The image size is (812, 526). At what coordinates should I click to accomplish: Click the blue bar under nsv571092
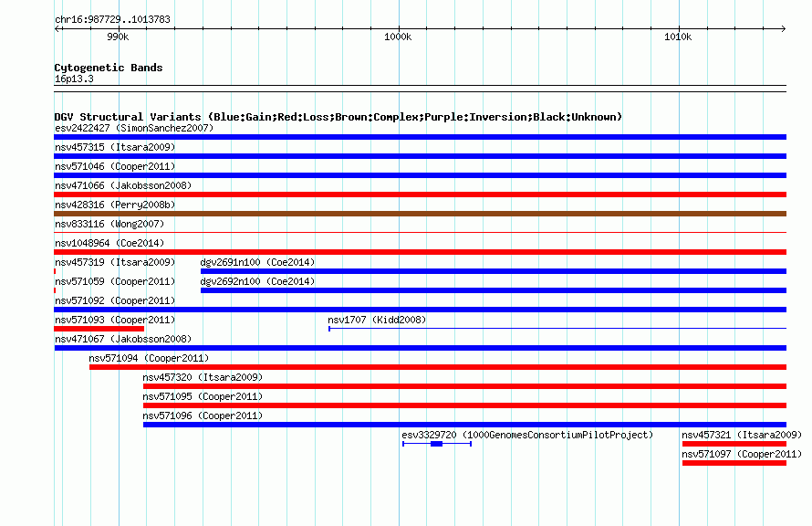click(x=420, y=310)
